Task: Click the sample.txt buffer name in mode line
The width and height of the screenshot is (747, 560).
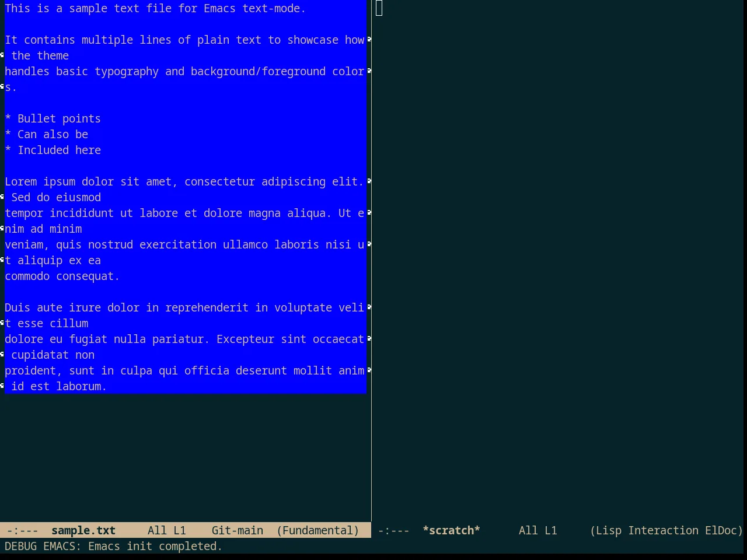Action: click(83, 530)
